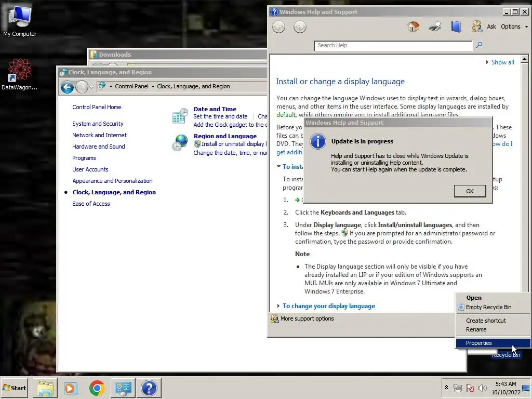This screenshot has height=399, width=532.
Task: Click the Help forward arrow button
Action: coord(300,27)
